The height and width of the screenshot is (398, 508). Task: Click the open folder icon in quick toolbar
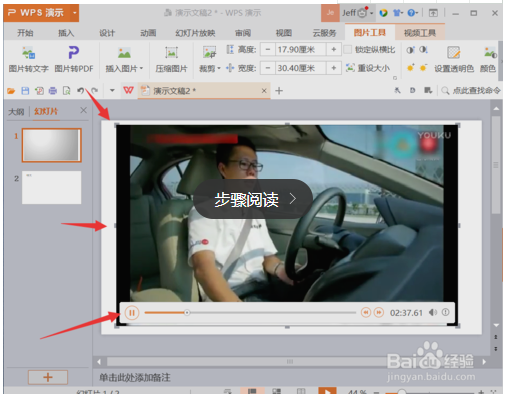coord(11,91)
